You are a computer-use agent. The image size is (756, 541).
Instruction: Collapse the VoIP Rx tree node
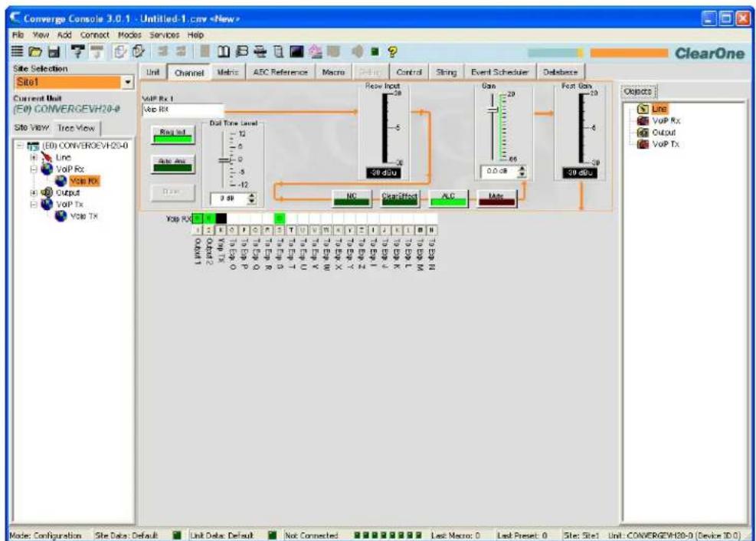click(34, 169)
